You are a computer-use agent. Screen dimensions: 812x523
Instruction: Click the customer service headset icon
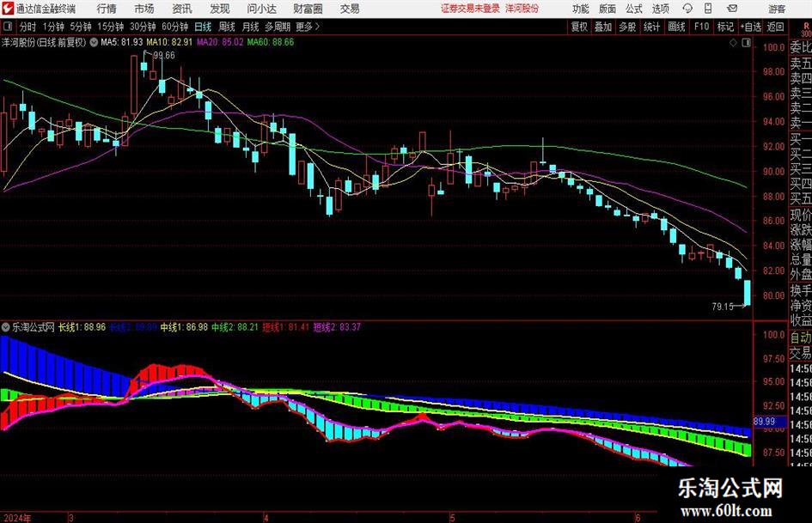pos(687,9)
